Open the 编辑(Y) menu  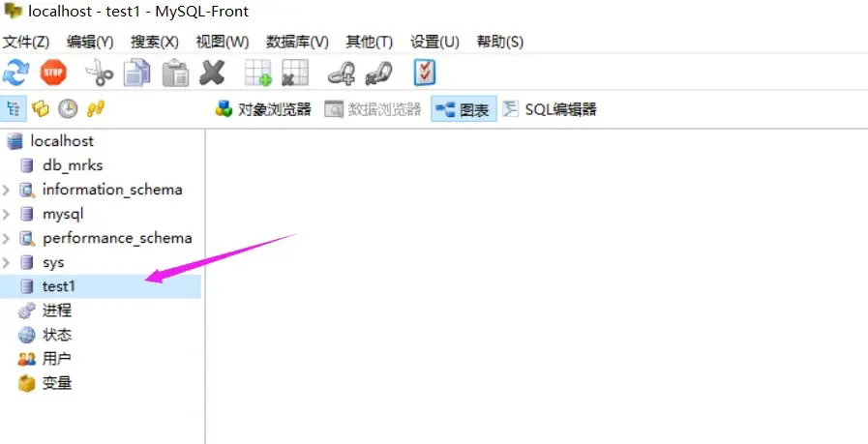coord(90,42)
